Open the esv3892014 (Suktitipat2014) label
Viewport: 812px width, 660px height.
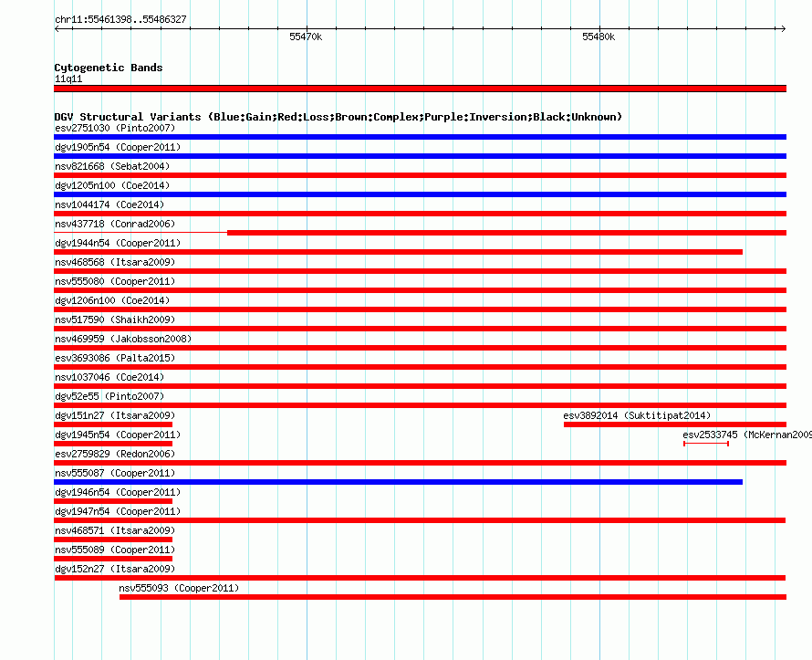[637, 415]
